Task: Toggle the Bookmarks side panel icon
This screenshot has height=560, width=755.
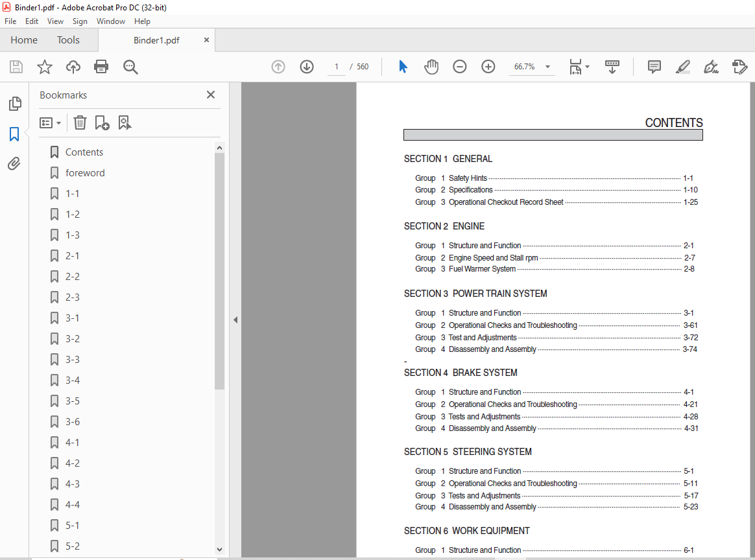Action: pyautogui.click(x=14, y=134)
